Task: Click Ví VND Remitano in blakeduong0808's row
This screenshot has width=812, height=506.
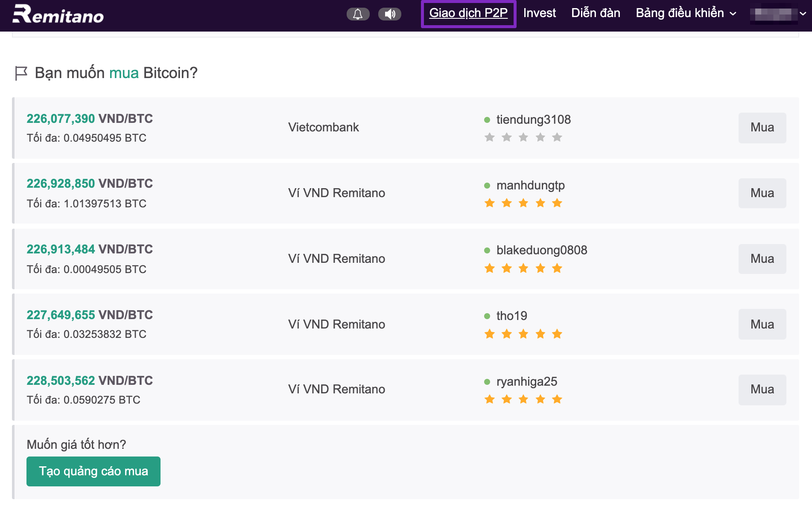Action: [336, 259]
